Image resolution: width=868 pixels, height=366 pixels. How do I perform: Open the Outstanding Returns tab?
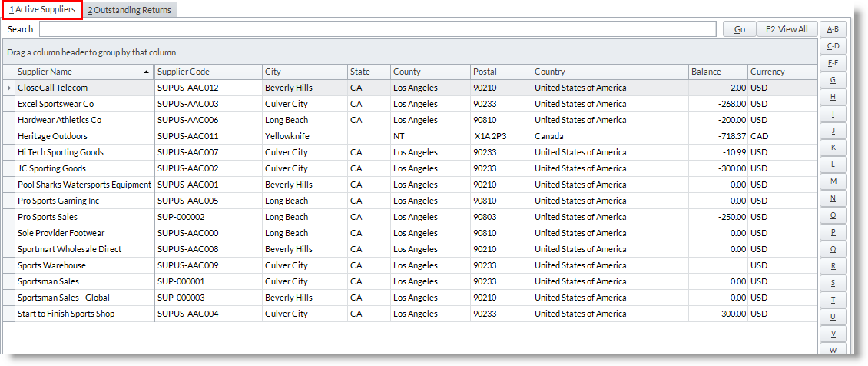point(131,10)
